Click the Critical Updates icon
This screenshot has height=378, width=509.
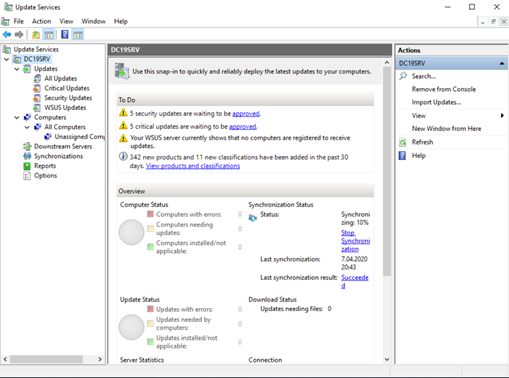[x=37, y=88]
